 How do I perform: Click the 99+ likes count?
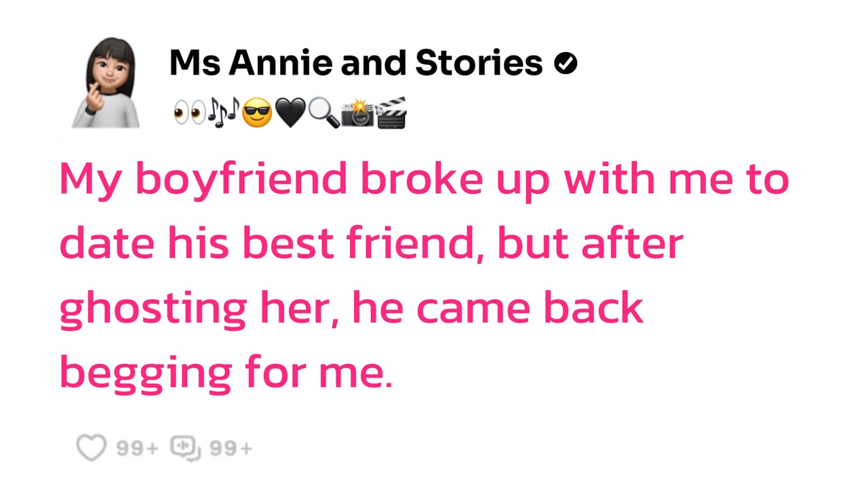pos(137,448)
